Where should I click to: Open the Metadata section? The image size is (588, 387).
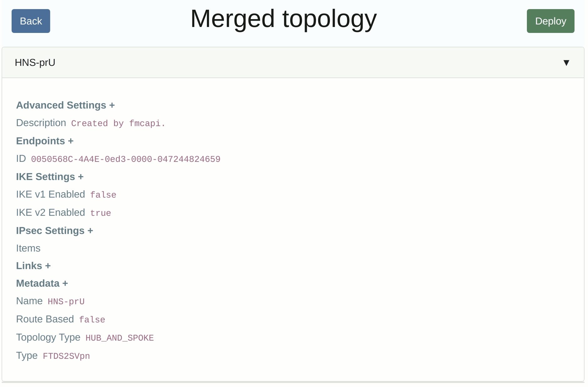[x=42, y=283]
